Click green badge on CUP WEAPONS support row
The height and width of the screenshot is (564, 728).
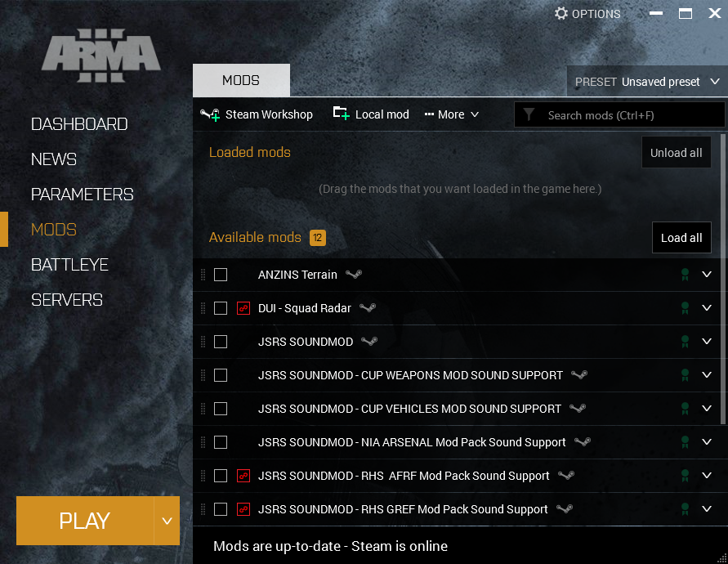[685, 375]
